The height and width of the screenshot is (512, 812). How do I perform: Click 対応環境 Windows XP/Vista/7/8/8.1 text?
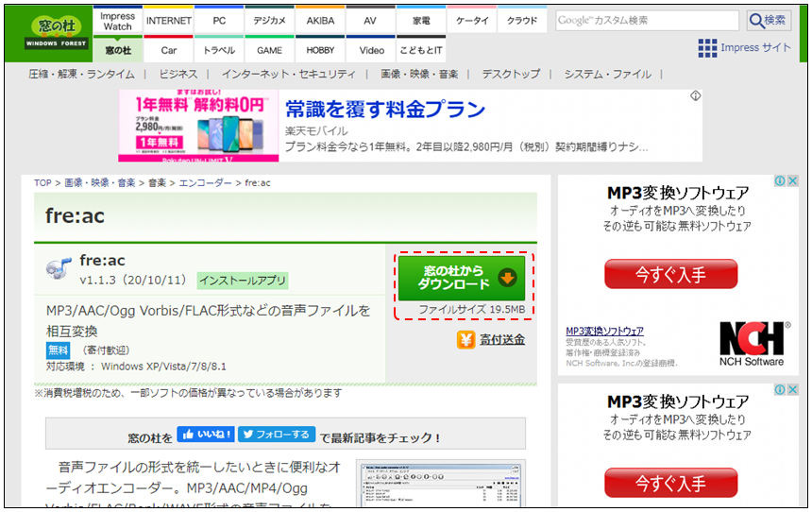(136, 367)
